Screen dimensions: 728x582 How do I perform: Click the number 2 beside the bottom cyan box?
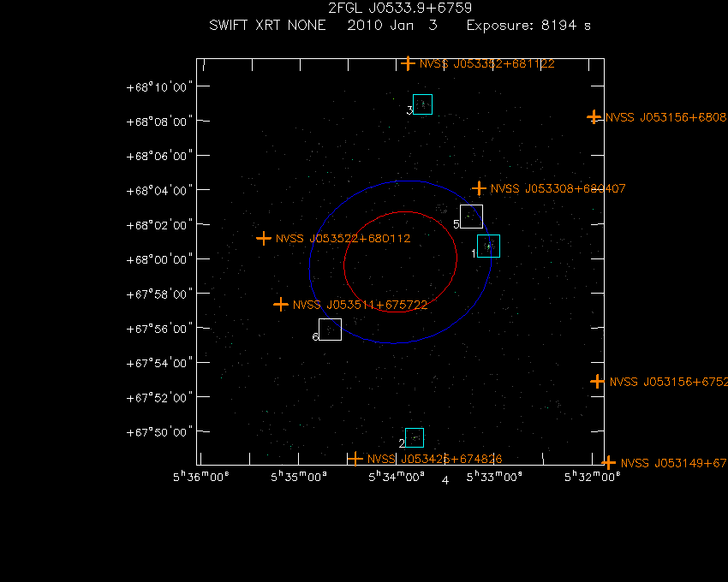click(x=402, y=443)
